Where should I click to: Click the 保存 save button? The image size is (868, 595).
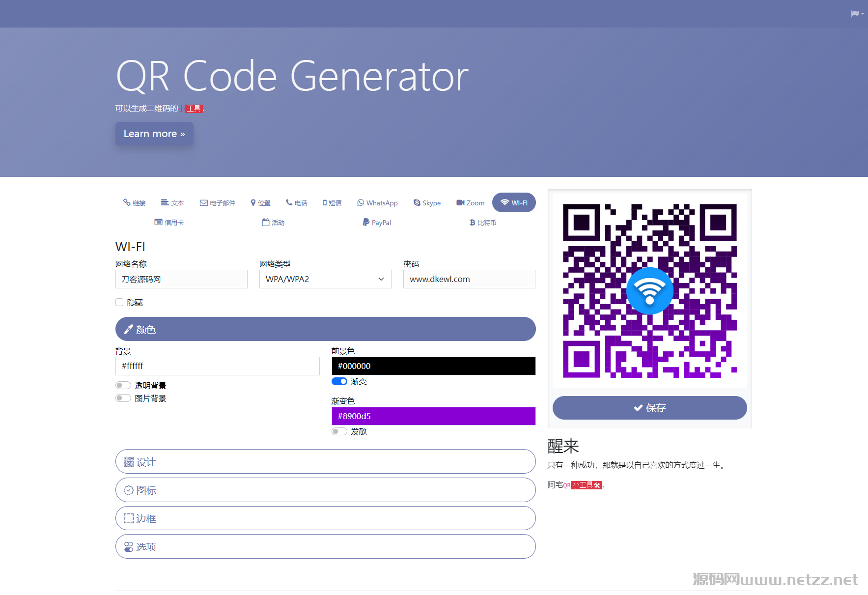pos(650,408)
